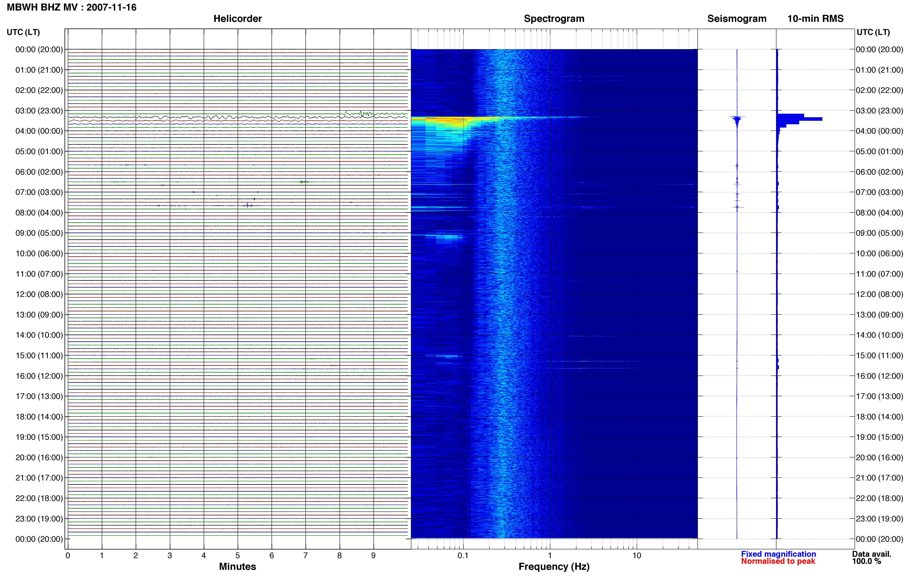The height and width of the screenshot is (578, 924).
Task: Click '12:00 (08:00)' on the Helicorder time axis
Action: [39, 294]
